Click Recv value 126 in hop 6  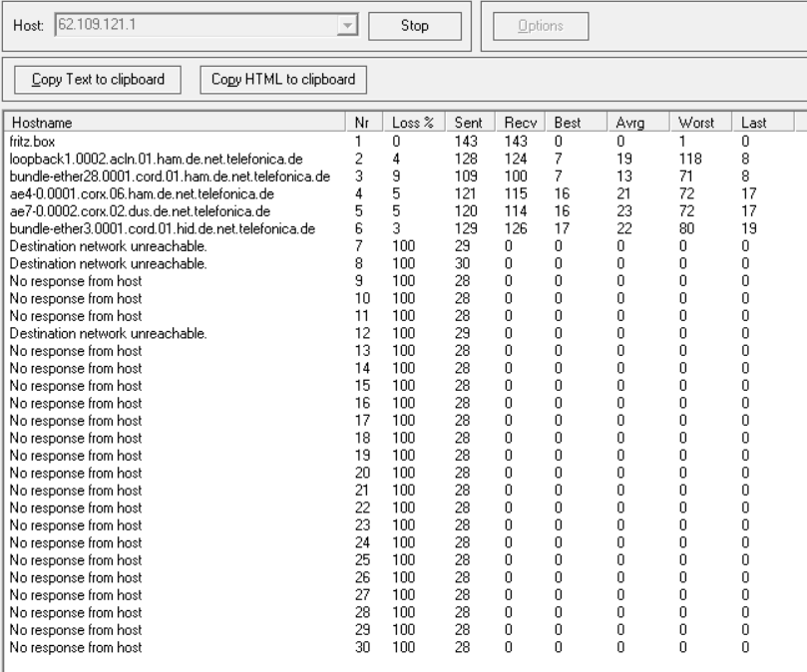pos(516,229)
